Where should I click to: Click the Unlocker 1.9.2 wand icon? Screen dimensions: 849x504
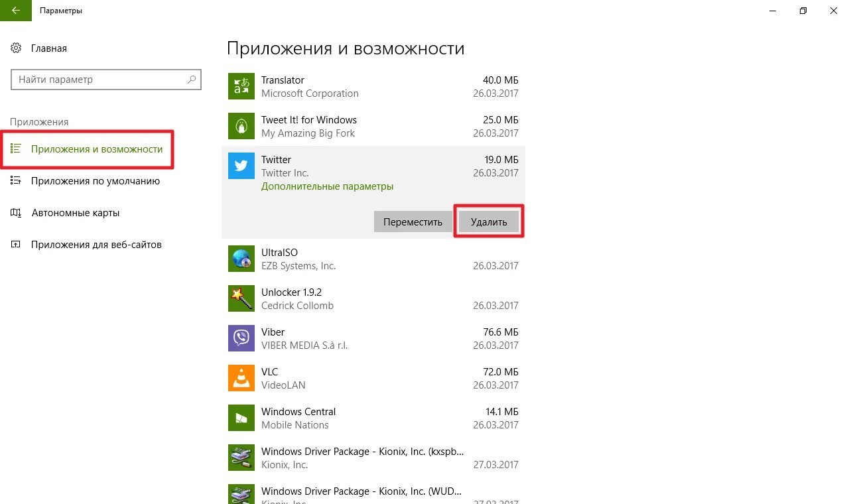click(x=241, y=298)
